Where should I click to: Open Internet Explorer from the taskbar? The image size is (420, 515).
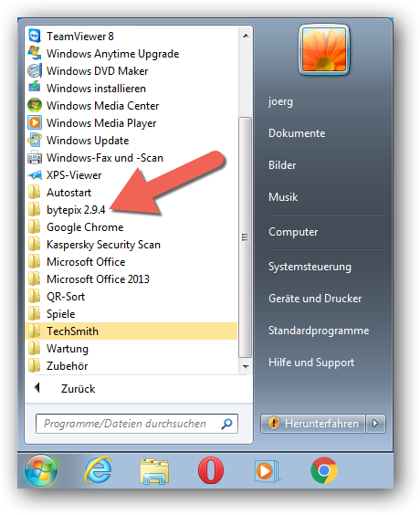coord(99,470)
